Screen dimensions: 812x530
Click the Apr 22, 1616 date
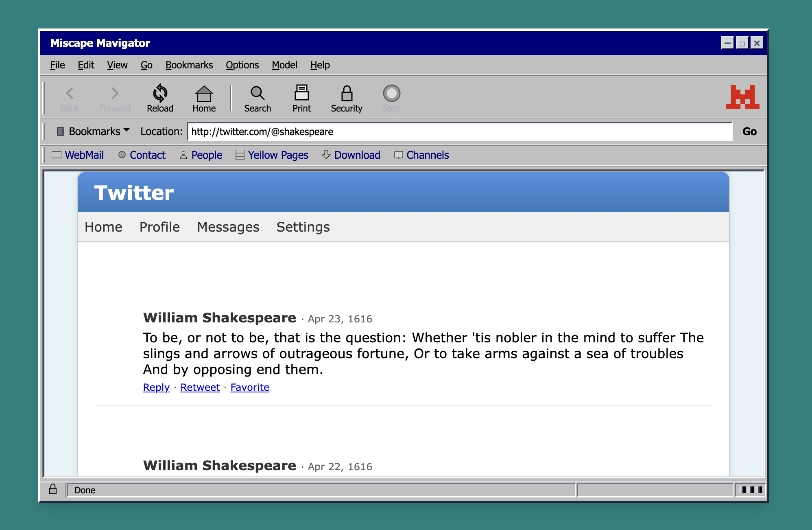(x=340, y=466)
